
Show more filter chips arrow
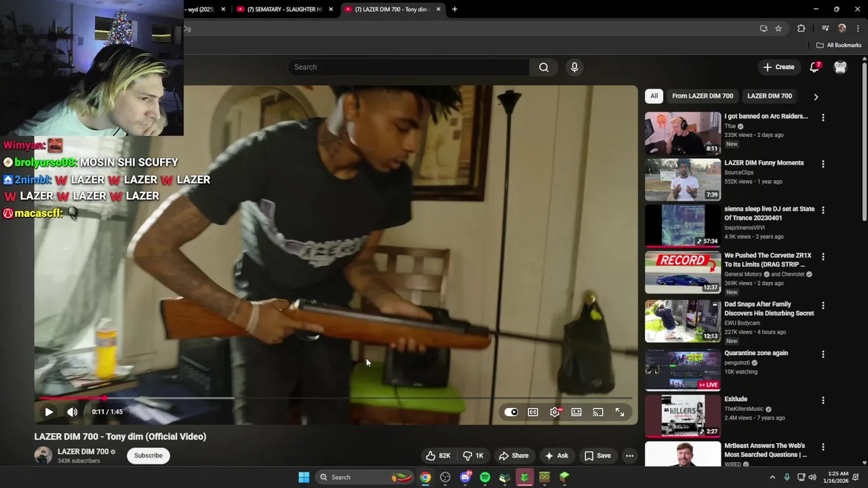click(x=816, y=96)
